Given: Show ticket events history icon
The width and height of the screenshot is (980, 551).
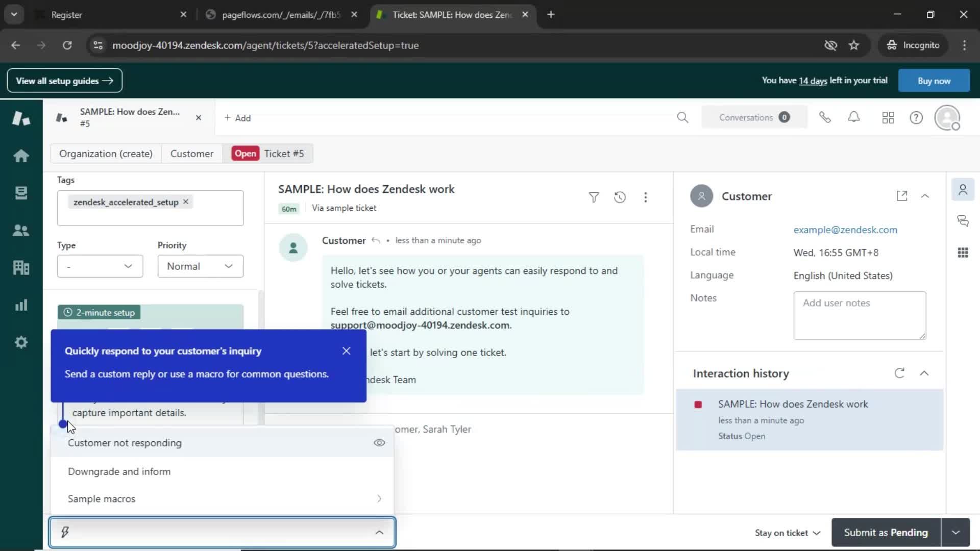Looking at the screenshot, I should [x=620, y=197].
